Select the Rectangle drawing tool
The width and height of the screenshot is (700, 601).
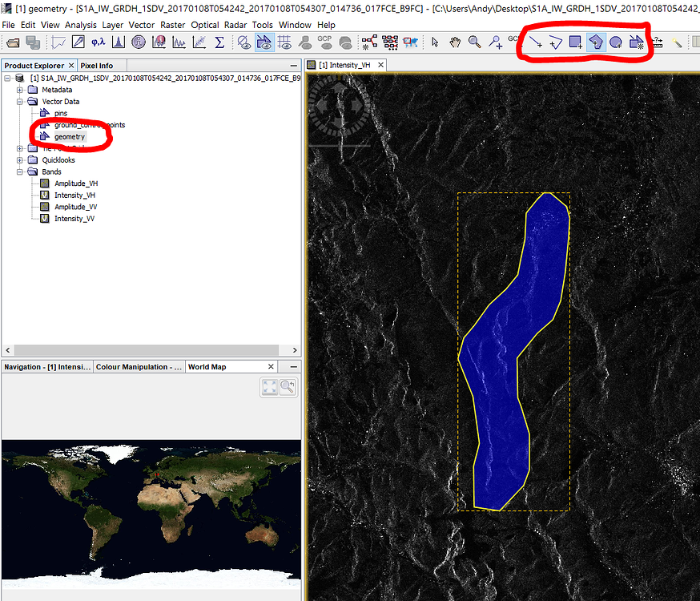pyautogui.click(x=575, y=43)
